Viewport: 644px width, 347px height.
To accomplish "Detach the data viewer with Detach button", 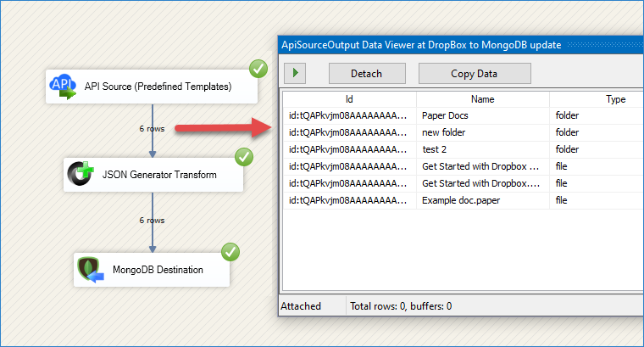I will (367, 73).
